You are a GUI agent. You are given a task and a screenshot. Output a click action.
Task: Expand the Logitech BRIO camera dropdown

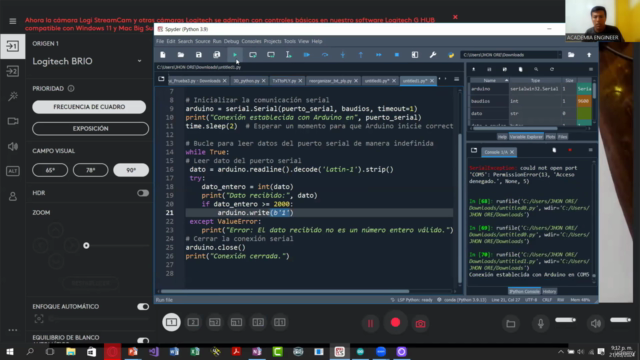139,61
